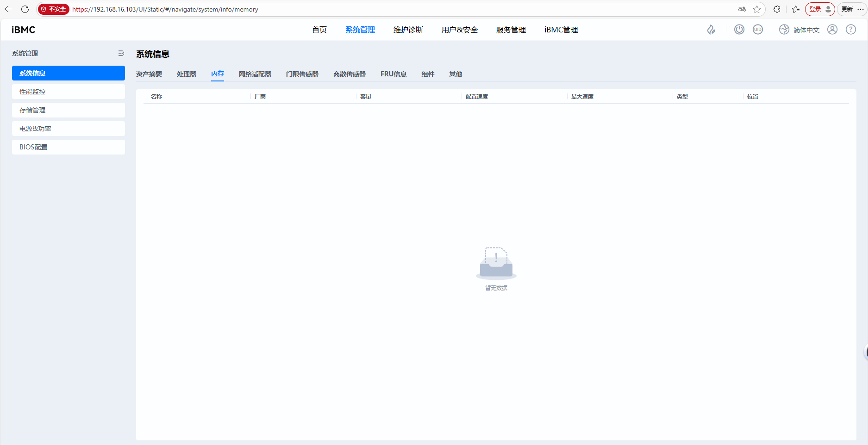Viewport: 868px width, 445px height.
Task: Switch to the 网络适配器 tab
Action: click(x=255, y=74)
